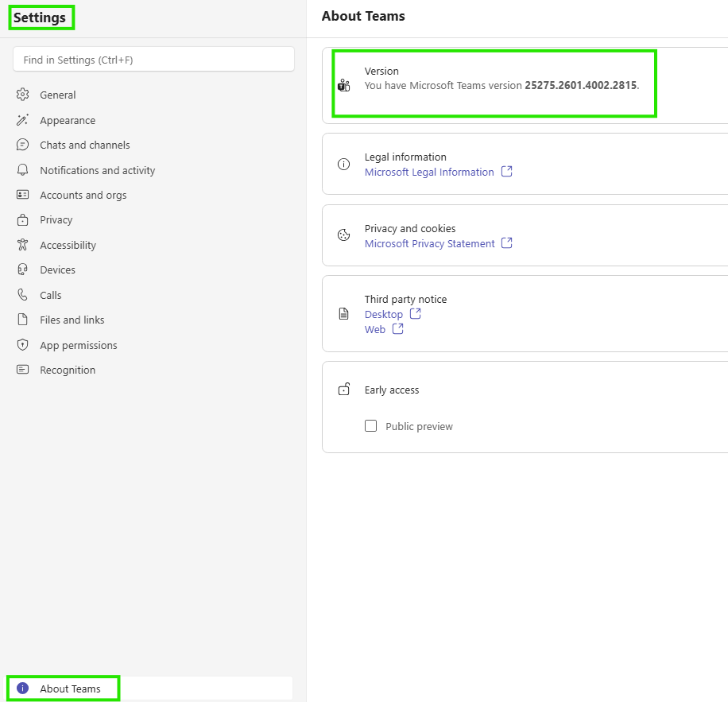This screenshot has width=728, height=702.
Task: Click the General settings gear icon
Action: (23, 95)
